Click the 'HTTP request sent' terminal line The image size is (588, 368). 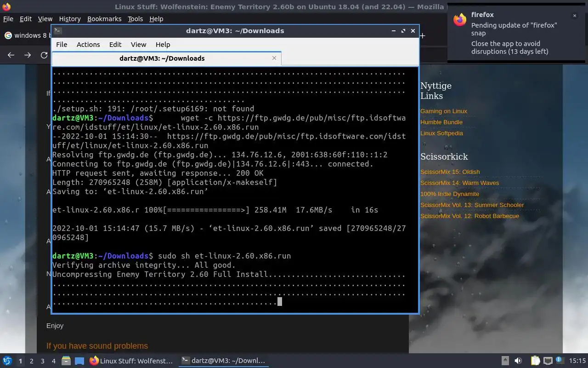[x=158, y=173]
